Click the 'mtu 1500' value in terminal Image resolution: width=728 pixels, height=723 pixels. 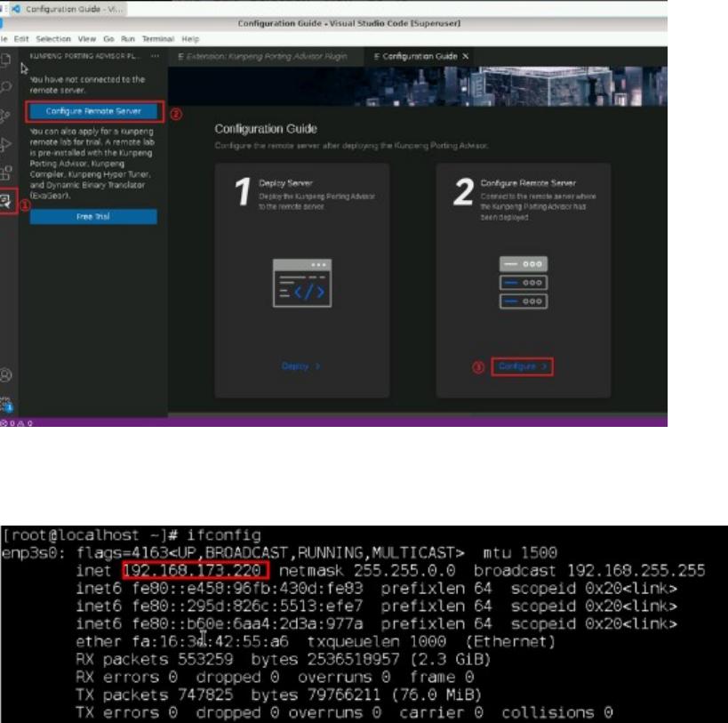pyautogui.click(x=520, y=553)
